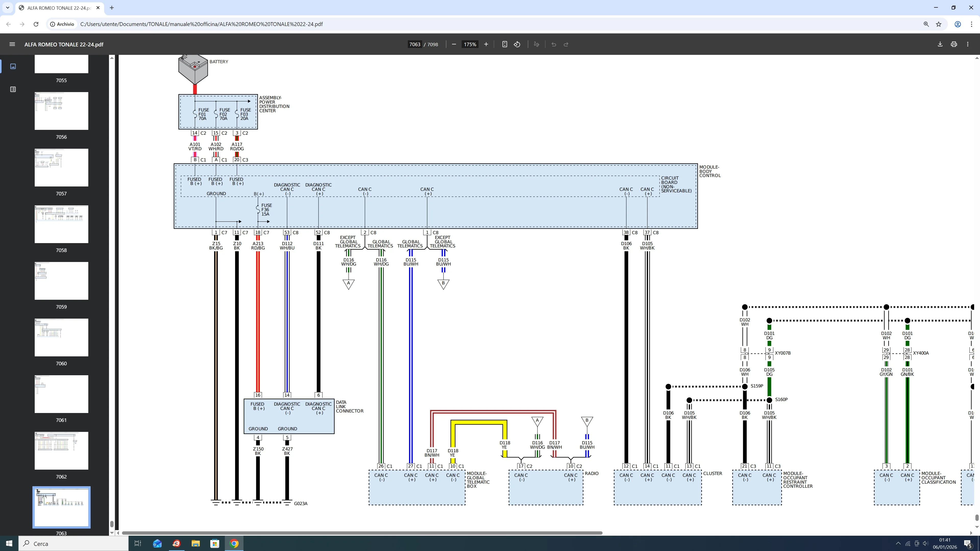Expand the hidden system tray icons
The height and width of the screenshot is (551, 980).
(x=898, y=543)
